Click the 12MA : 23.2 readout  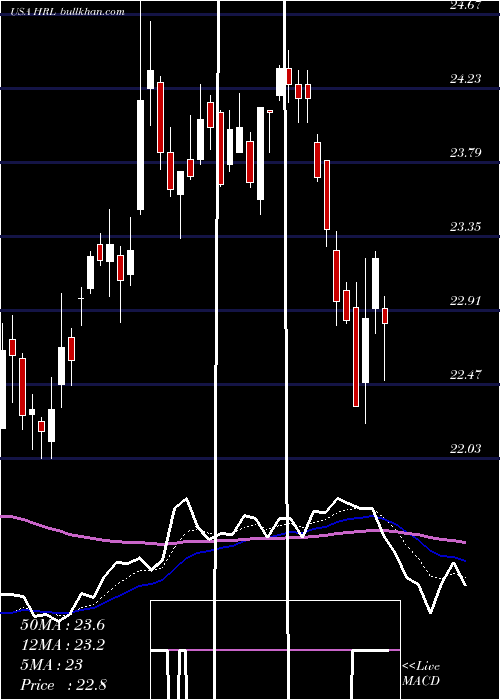(x=62, y=645)
